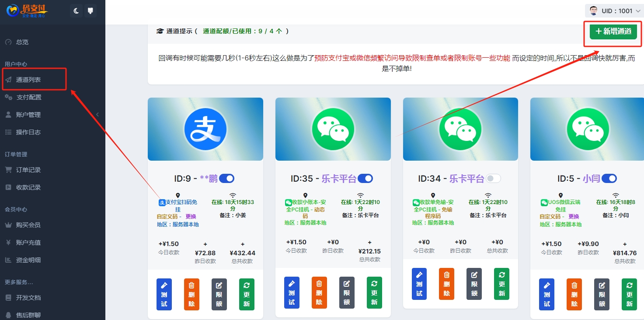Click the user avatar beside UID
This screenshot has width=644, height=320.
pos(594,11)
